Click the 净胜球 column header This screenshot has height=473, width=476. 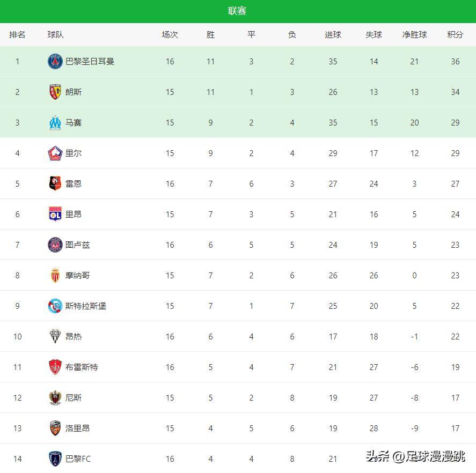tap(414, 35)
